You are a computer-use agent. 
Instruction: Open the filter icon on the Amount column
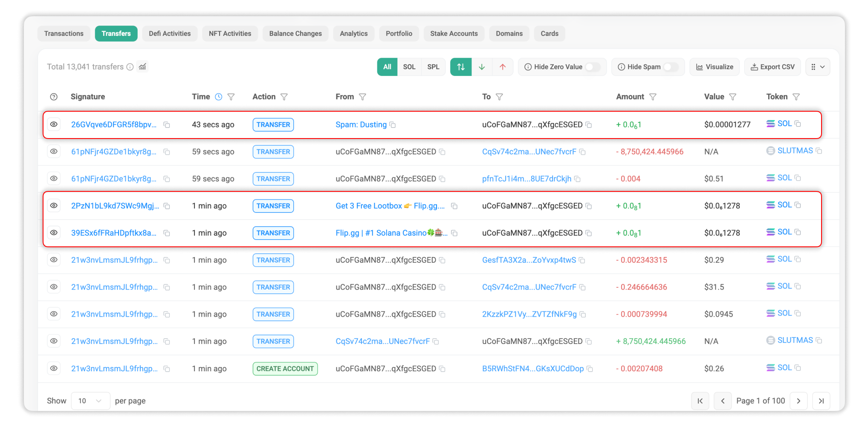pyautogui.click(x=654, y=97)
